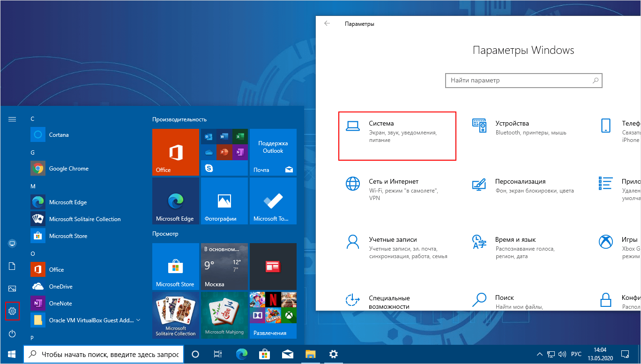Image resolution: width=641 pixels, height=364 pixels.
Task: Open Персонализация settings category
Action: point(524,186)
